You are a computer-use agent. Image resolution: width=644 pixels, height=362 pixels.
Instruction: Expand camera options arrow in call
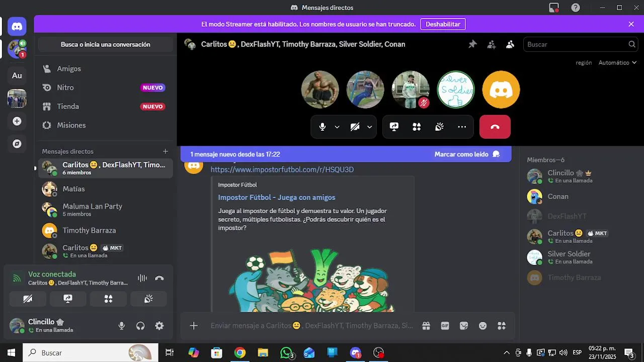coord(369,127)
